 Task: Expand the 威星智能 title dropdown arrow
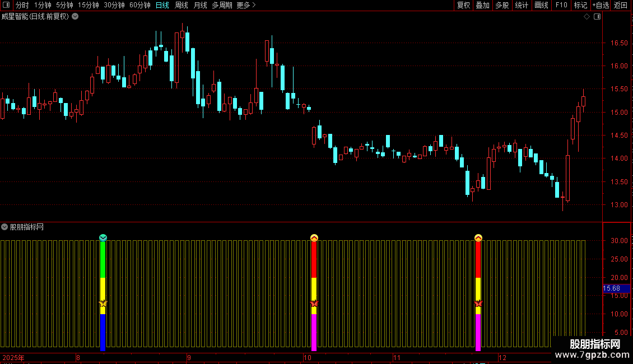75,17
